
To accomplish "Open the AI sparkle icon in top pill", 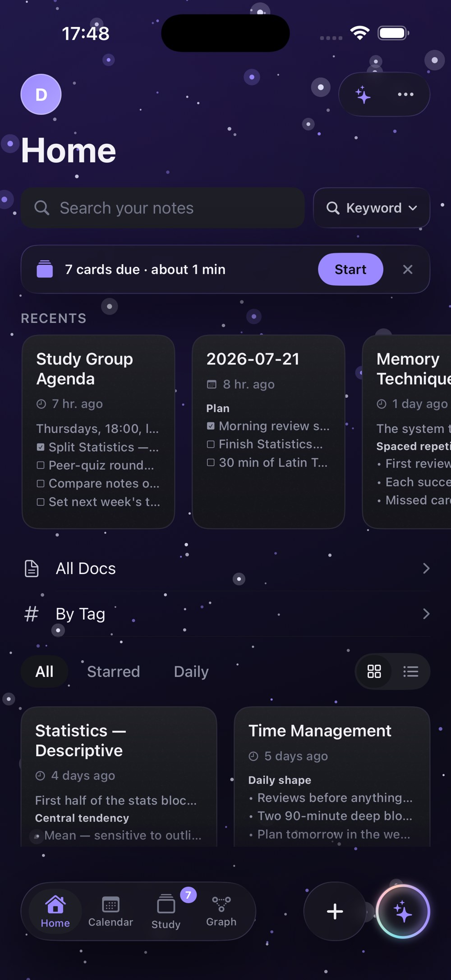I will pyautogui.click(x=363, y=95).
